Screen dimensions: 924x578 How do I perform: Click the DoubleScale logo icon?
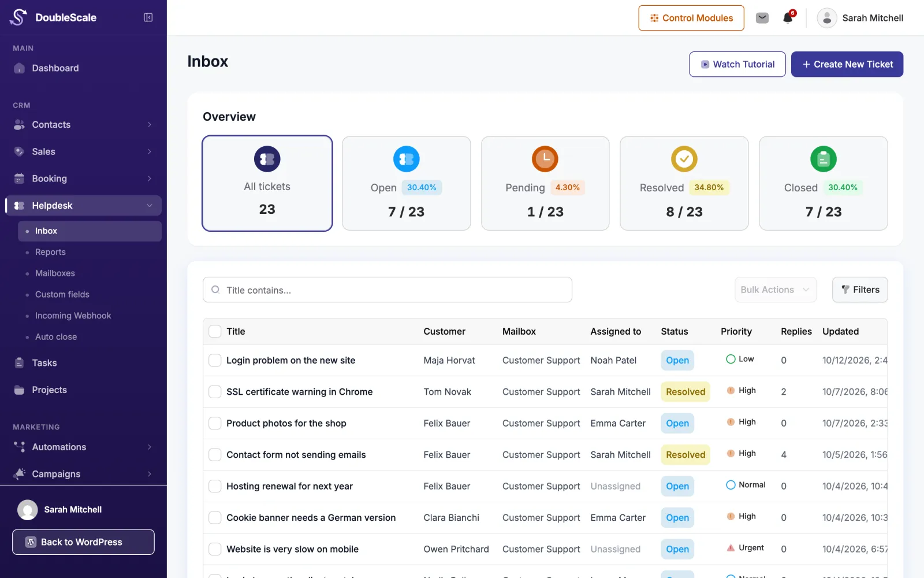(x=18, y=17)
